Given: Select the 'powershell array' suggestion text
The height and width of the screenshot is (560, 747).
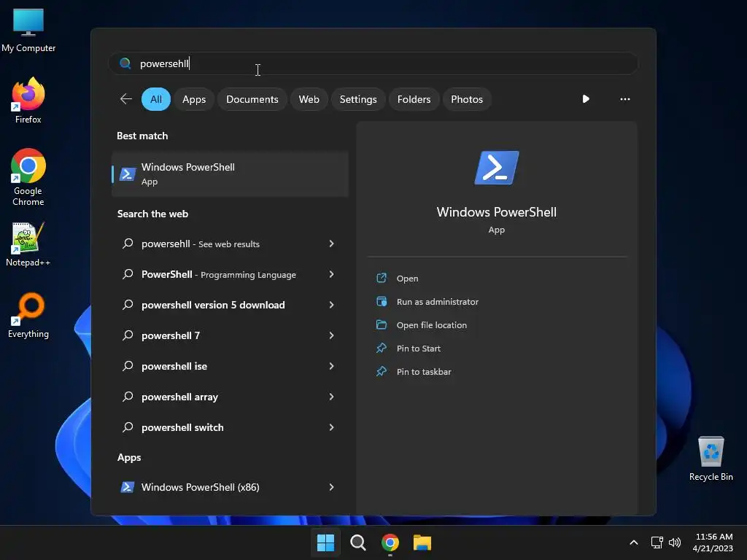Looking at the screenshot, I should pos(179,397).
